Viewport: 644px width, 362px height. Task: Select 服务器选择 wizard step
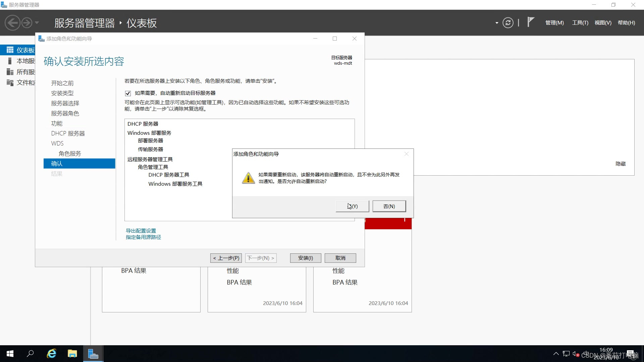pyautogui.click(x=65, y=103)
